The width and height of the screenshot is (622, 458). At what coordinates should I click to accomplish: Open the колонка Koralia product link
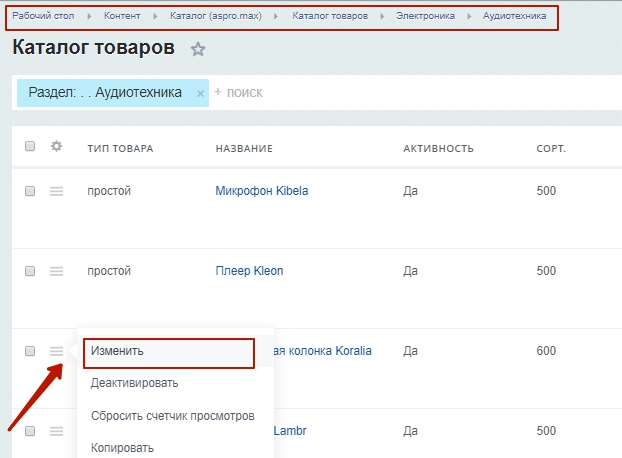click(x=323, y=351)
